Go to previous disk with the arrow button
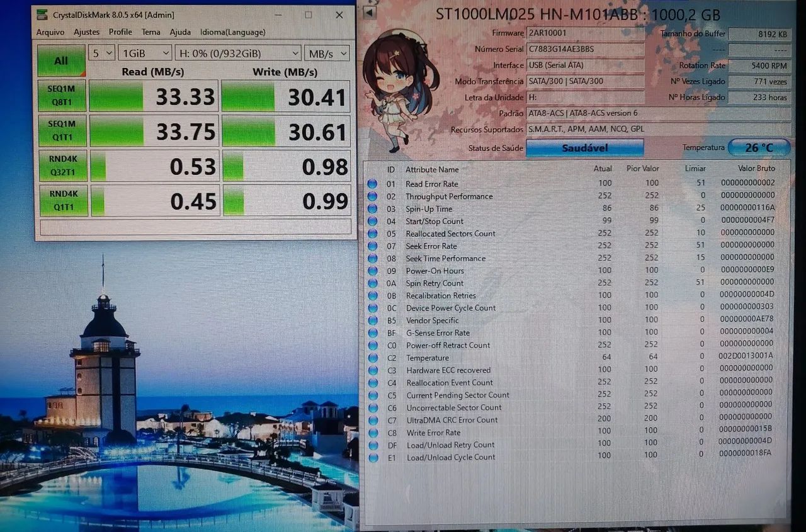Screen dimensions: 806x532 370,13
